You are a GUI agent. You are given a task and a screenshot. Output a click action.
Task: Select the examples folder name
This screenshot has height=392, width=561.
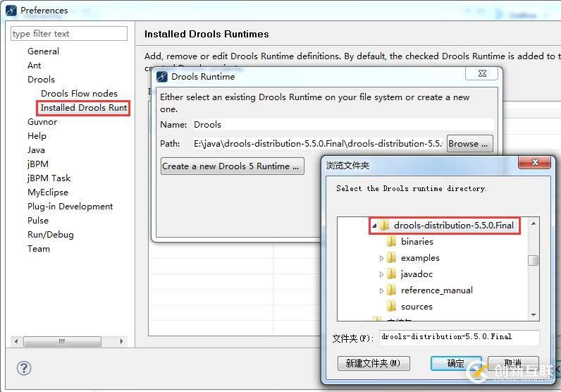click(420, 258)
